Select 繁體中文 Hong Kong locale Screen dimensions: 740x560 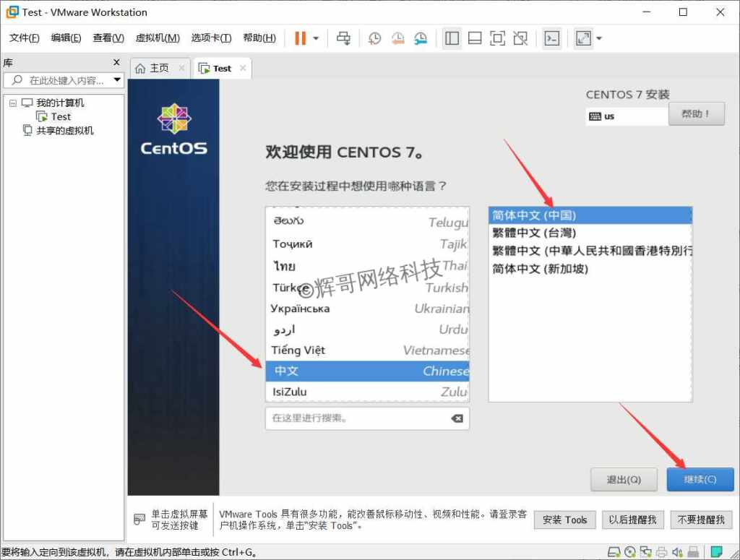pos(590,251)
